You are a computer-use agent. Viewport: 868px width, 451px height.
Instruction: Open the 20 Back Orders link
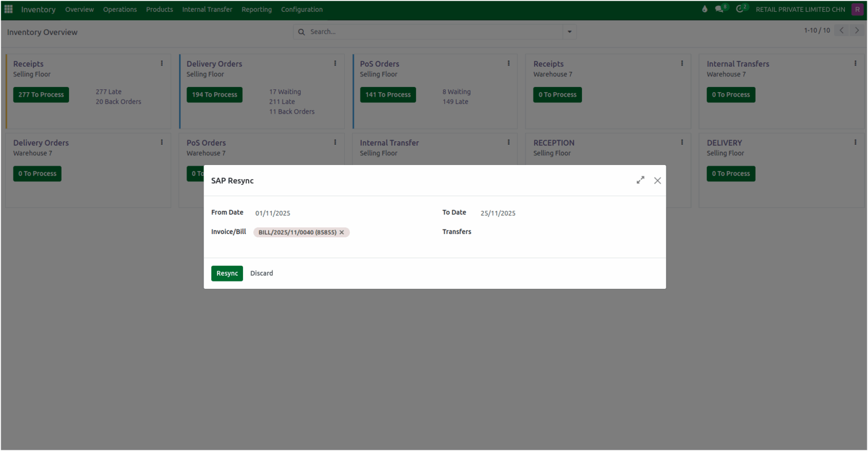point(119,102)
